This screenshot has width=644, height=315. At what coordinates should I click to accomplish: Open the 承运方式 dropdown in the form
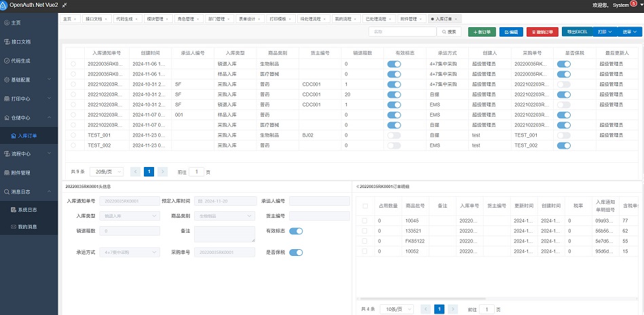click(130, 252)
